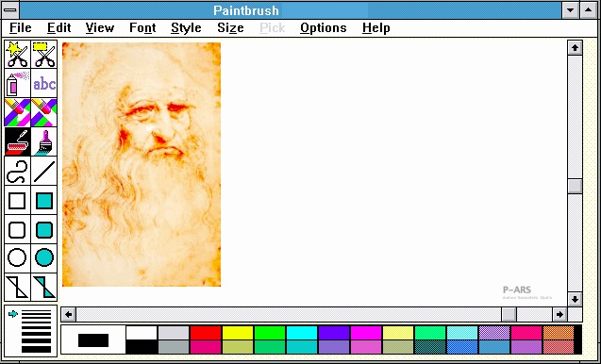This screenshot has width=601, height=364.
Task: Select the hollow Polygon tool
Action: click(x=17, y=287)
